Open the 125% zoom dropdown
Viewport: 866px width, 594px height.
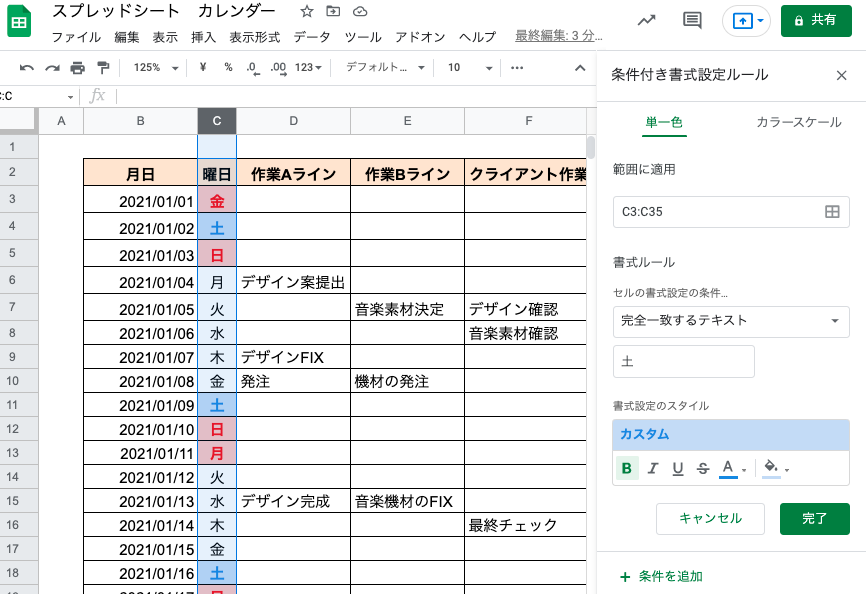(x=155, y=68)
